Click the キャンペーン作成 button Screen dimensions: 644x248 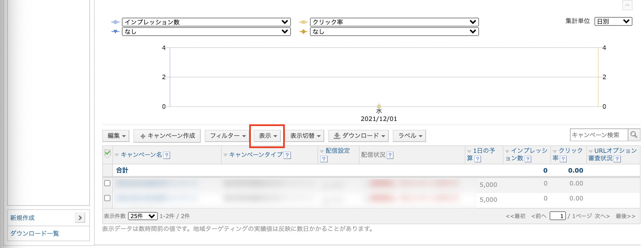pos(167,136)
